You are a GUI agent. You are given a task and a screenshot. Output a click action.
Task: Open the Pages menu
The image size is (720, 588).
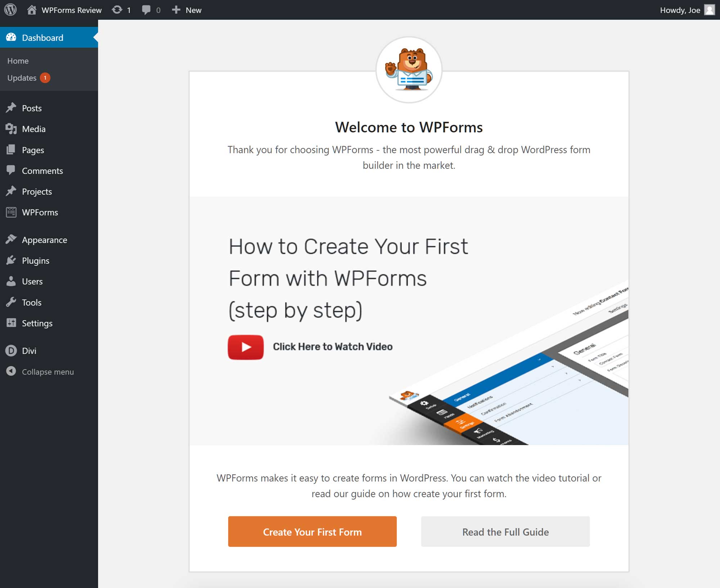pyautogui.click(x=49, y=150)
